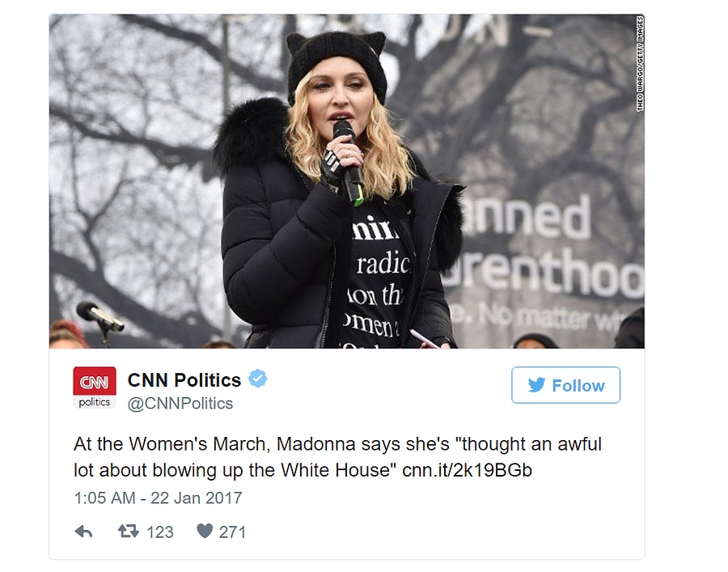Screen dimensions: 728x572
Task: Follow the CNN Politics account
Action: tap(565, 385)
